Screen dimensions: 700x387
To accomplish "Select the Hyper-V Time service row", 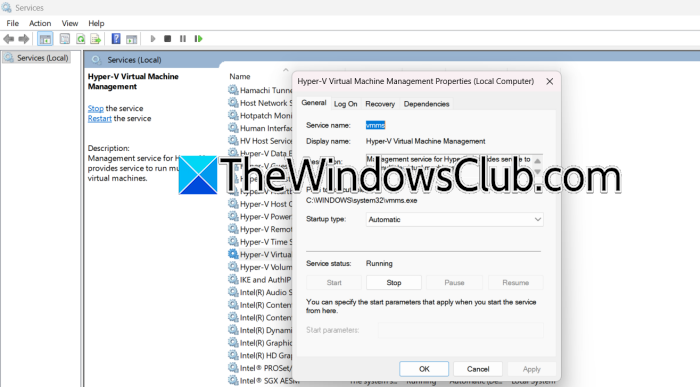I will 260,242.
